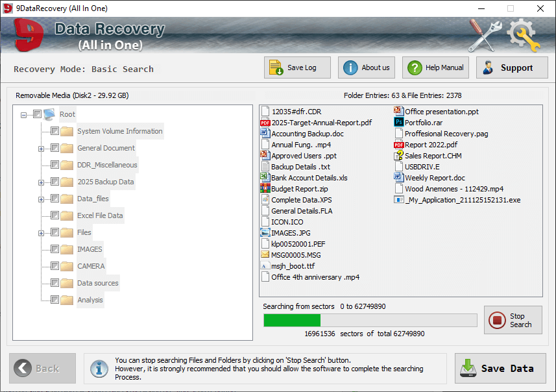The width and height of the screenshot is (556, 392).
Task: Click the Word icon of Weekly Report.doc
Action: tap(398, 177)
